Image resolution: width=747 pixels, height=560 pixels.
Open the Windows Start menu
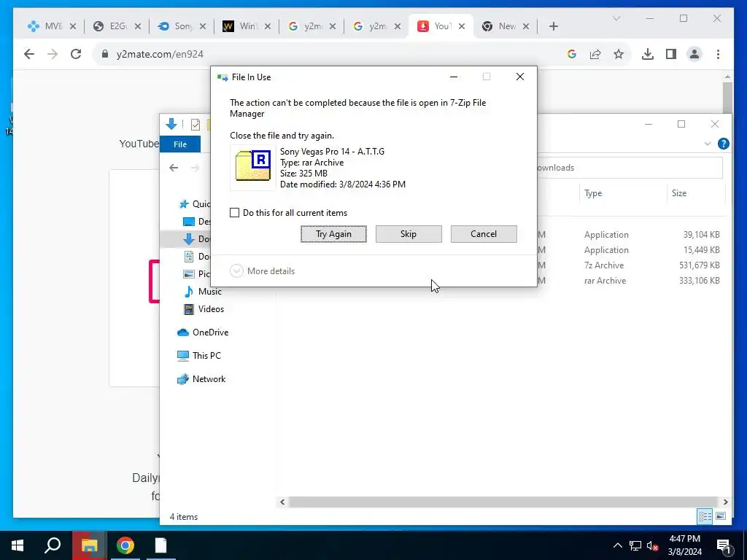(18, 545)
